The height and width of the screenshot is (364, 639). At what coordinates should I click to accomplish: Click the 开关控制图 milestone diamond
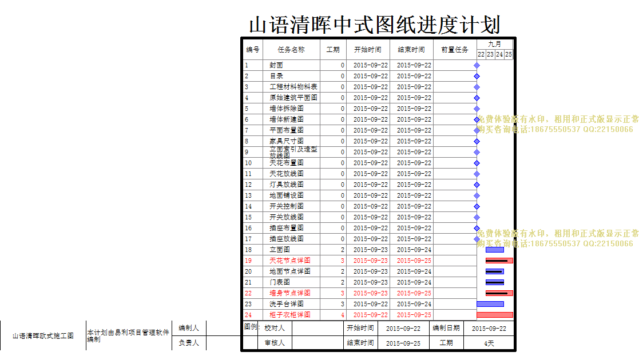477,206
